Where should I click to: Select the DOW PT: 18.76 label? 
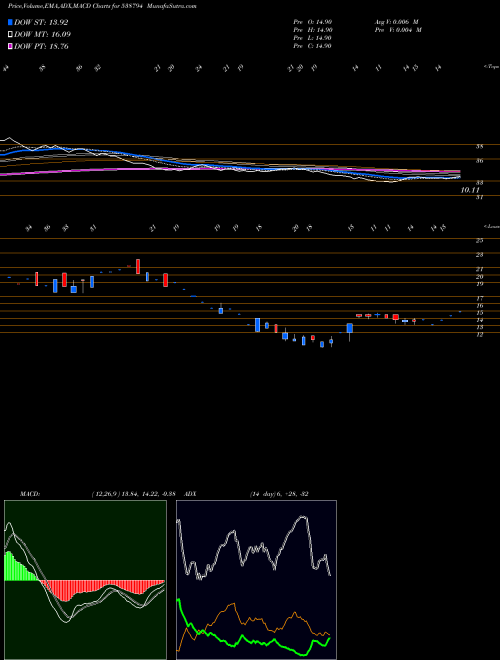(x=41, y=46)
